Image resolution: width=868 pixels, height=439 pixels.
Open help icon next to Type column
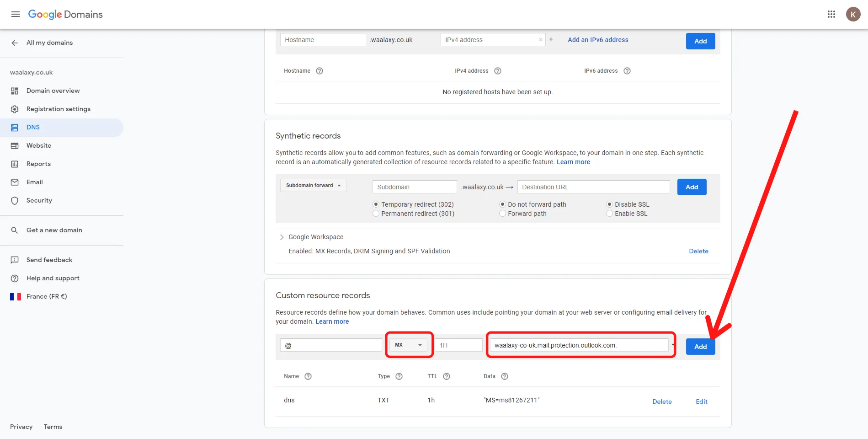(399, 376)
